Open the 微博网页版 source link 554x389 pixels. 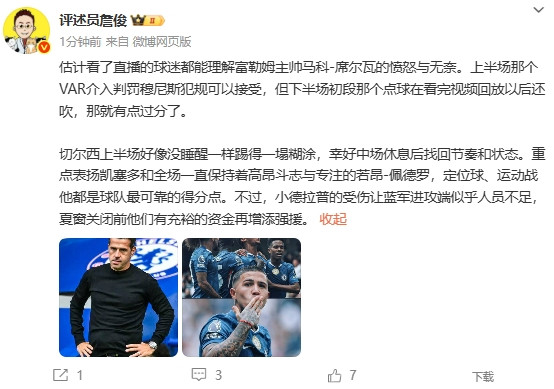[162, 42]
